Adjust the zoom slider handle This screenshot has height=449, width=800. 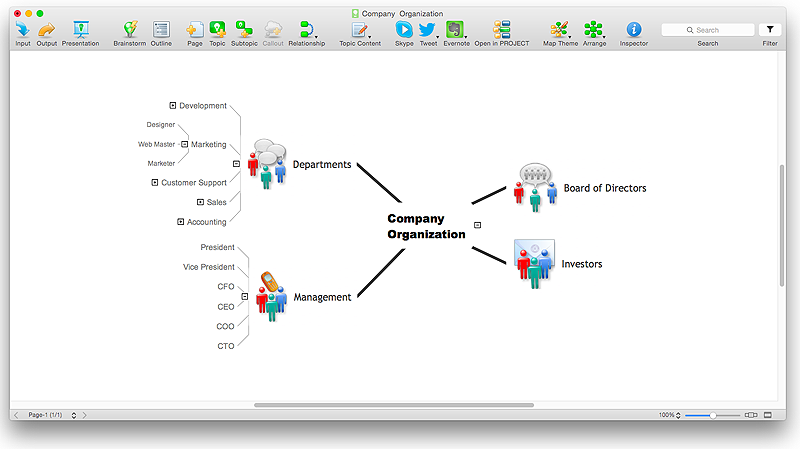[713, 415]
